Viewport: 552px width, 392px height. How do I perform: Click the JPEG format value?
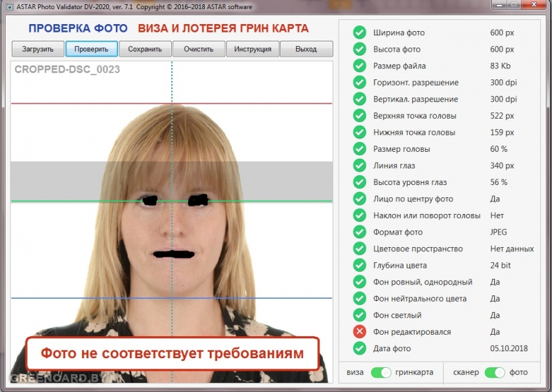click(x=498, y=232)
